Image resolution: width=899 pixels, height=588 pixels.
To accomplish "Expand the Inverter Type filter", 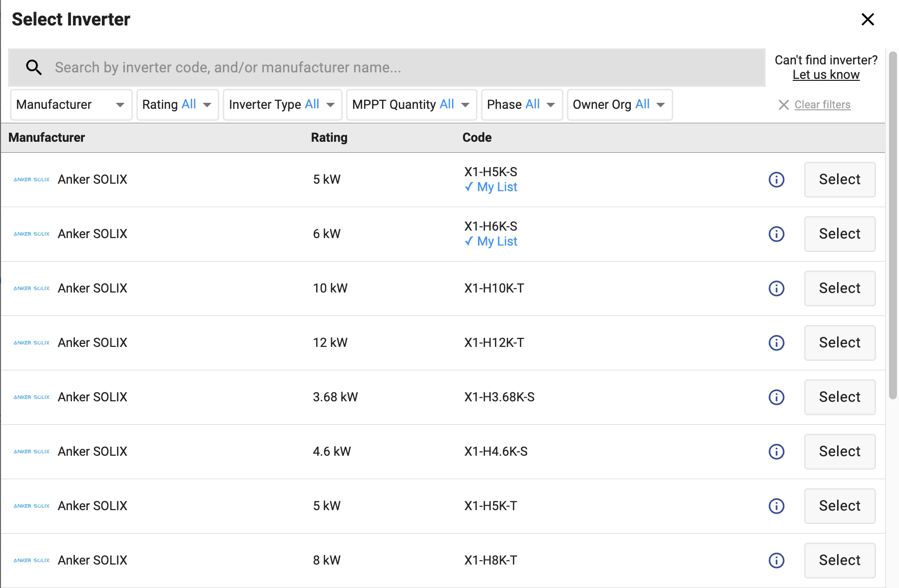I will tap(282, 105).
